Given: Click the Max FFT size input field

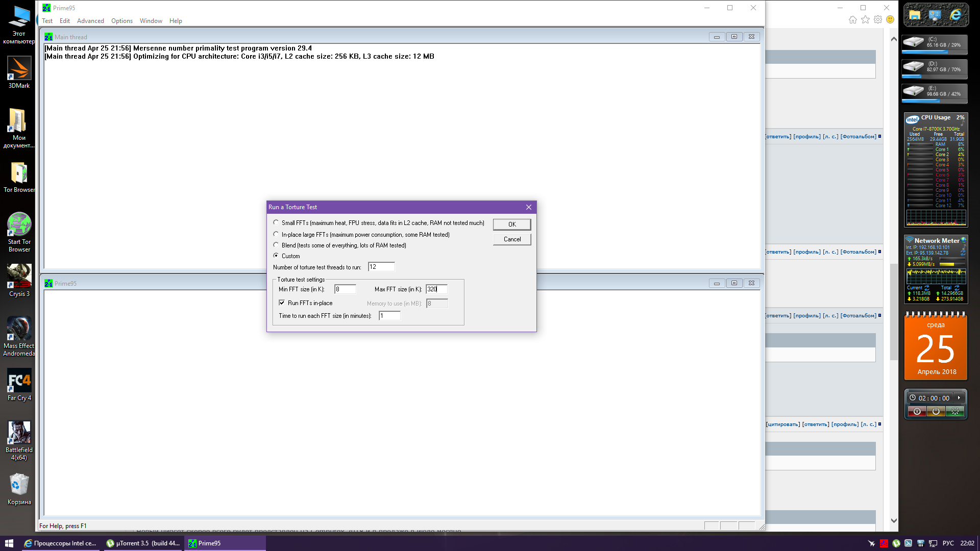Looking at the screenshot, I should [436, 289].
